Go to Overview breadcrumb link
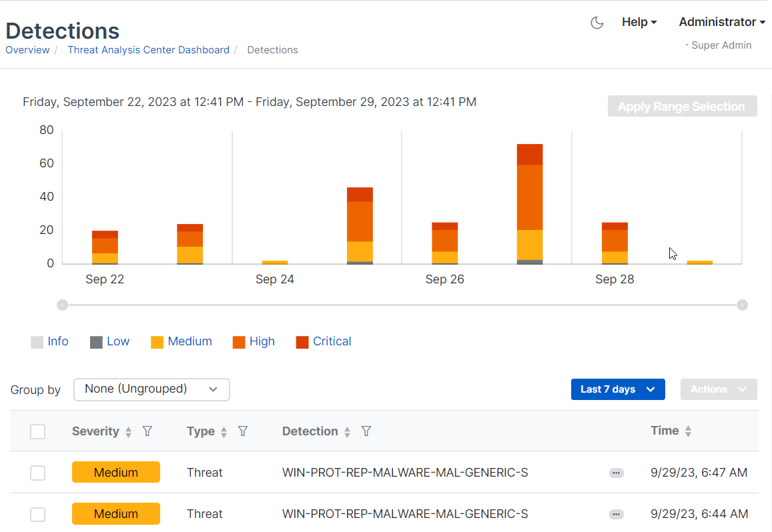772x532 pixels. 27,50
